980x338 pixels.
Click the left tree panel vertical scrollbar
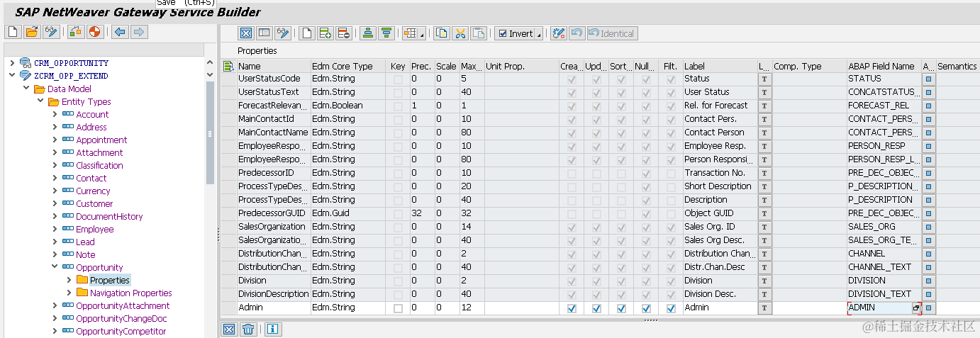(x=210, y=133)
